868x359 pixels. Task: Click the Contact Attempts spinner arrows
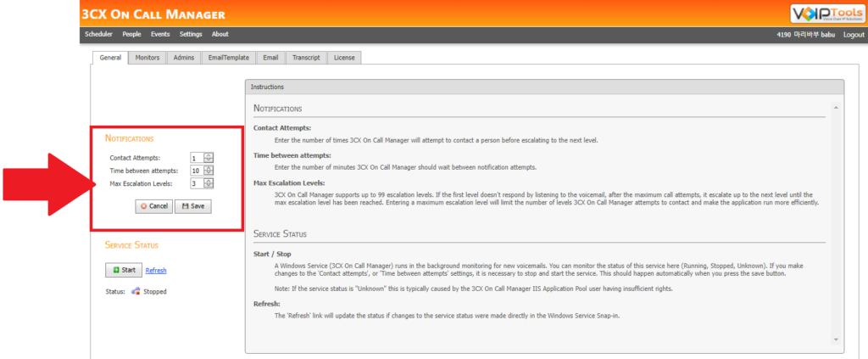coord(209,158)
